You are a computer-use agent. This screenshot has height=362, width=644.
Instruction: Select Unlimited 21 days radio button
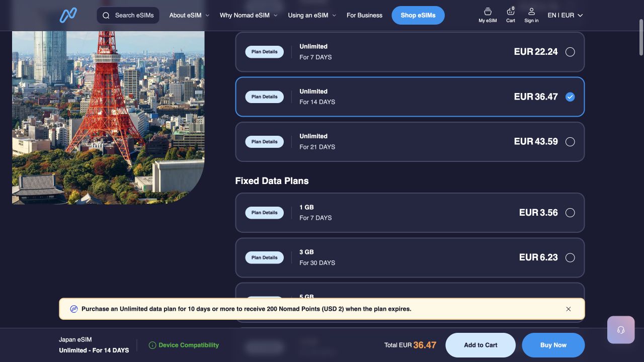coord(570,142)
